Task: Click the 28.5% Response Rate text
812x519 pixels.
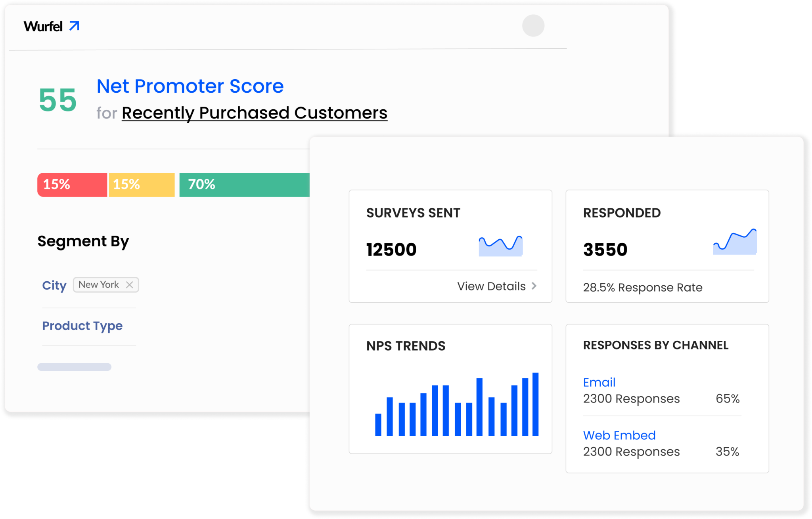Action: [643, 287]
